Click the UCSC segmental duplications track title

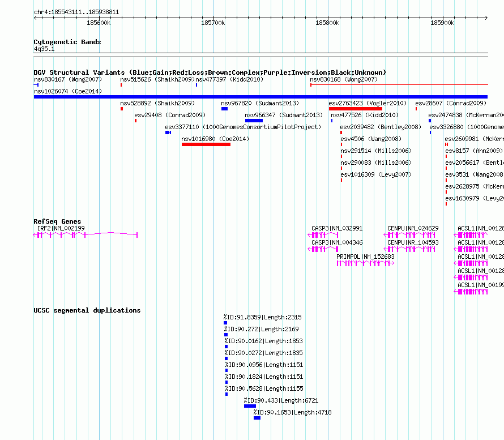click(x=87, y=310)
